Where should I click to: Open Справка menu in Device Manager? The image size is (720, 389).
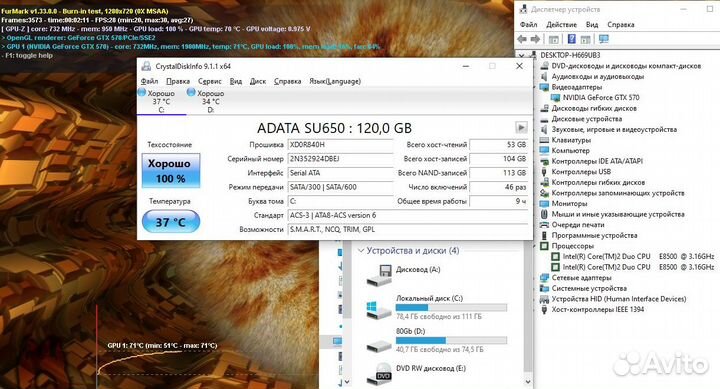(621, 24)
